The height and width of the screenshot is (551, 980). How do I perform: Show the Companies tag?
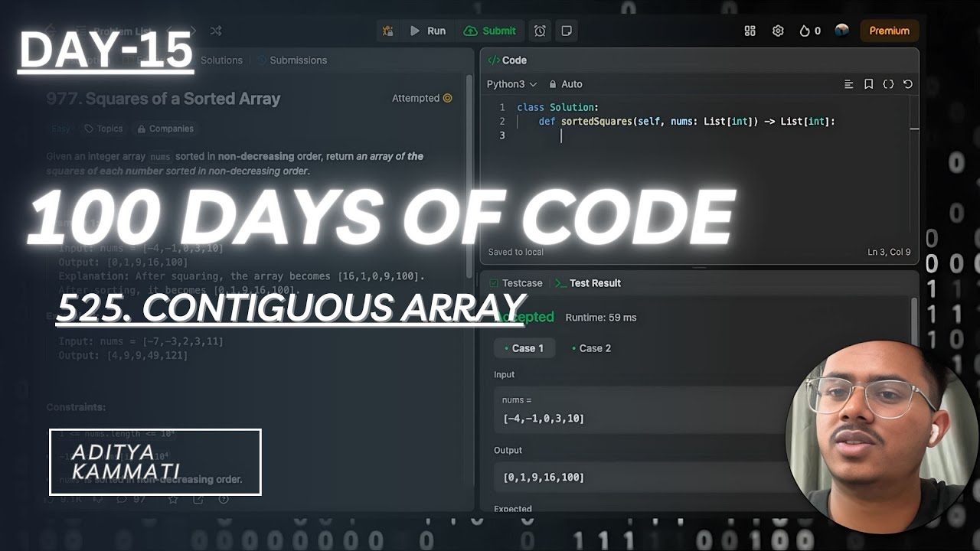[x=165, y=129]
